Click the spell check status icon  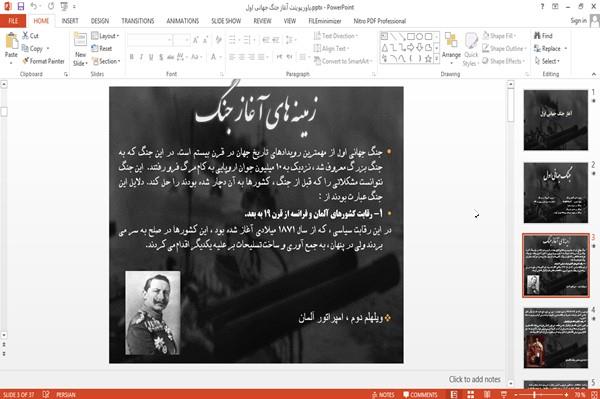pos(46,394)
